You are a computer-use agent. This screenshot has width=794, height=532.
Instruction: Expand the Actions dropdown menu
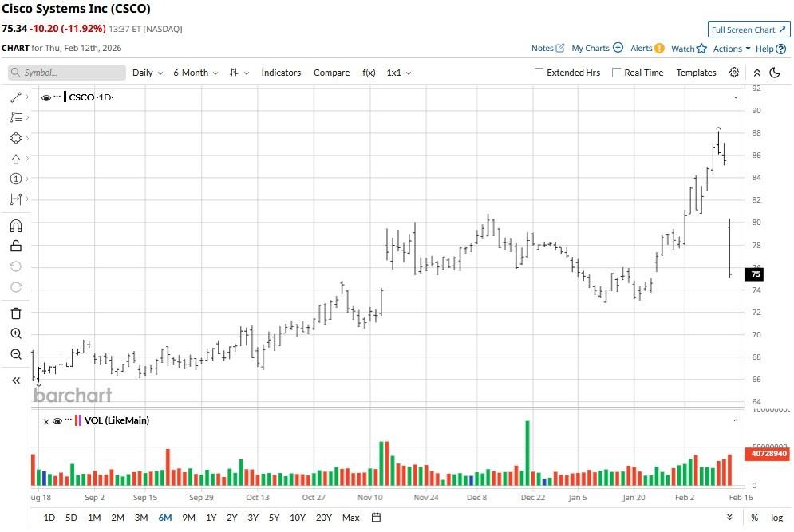pos(731,49)
